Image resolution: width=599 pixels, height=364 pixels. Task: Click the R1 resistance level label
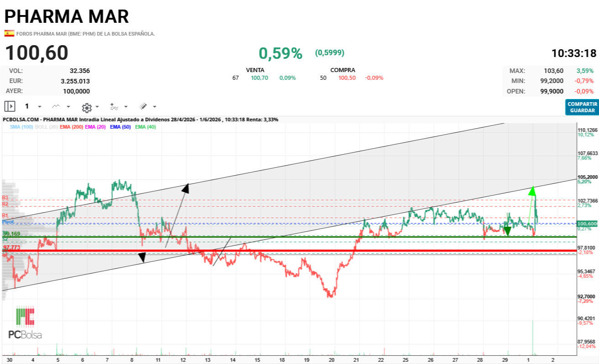[5, 215]
